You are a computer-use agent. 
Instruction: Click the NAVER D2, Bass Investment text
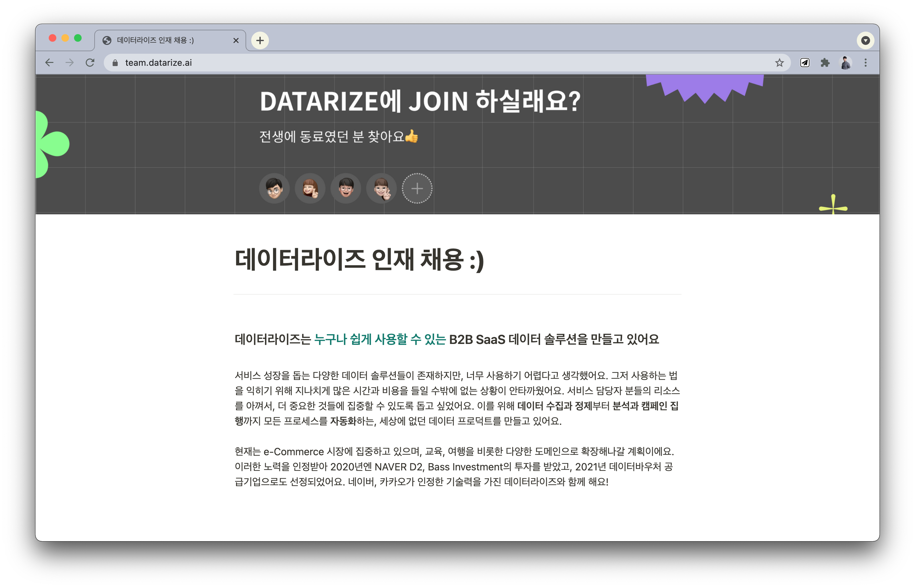coord(439,467)
